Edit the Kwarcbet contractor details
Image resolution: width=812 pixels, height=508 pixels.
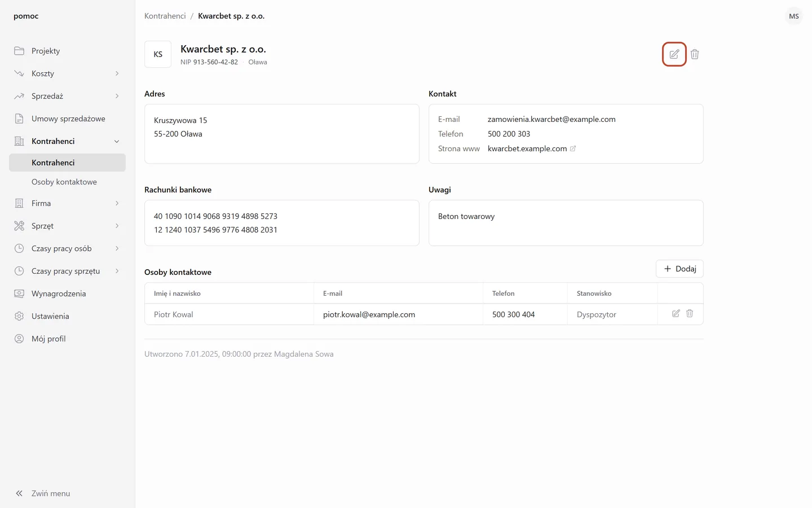[x=674, y=54]
